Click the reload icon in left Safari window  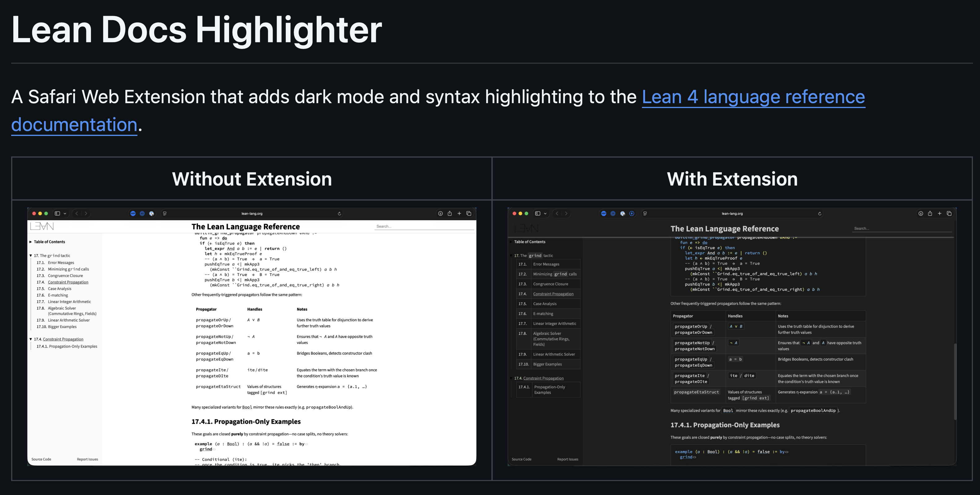(x=339, y=214)
